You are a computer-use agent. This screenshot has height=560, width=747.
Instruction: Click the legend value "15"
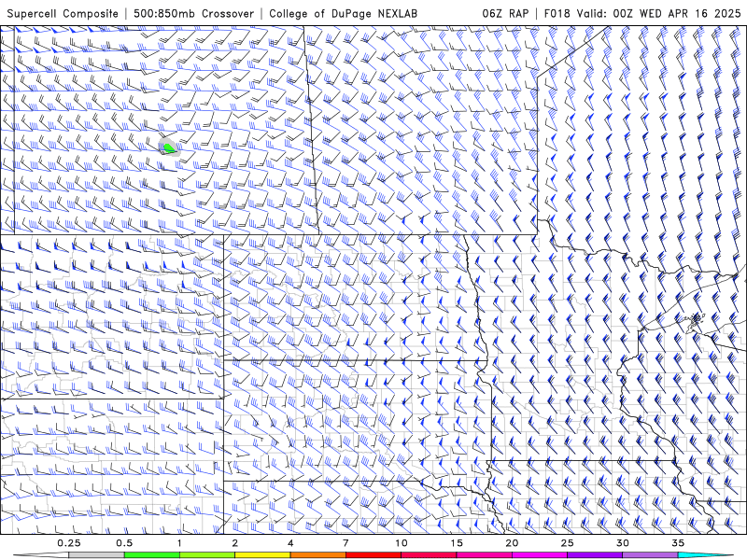[457, 543]
